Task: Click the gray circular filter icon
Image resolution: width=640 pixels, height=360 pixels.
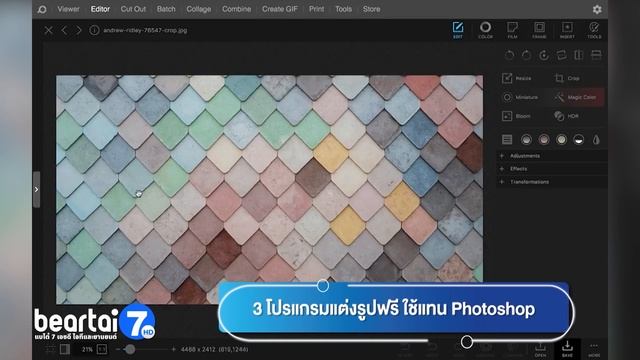Action: pyautogui.click(x=526, y=140)
